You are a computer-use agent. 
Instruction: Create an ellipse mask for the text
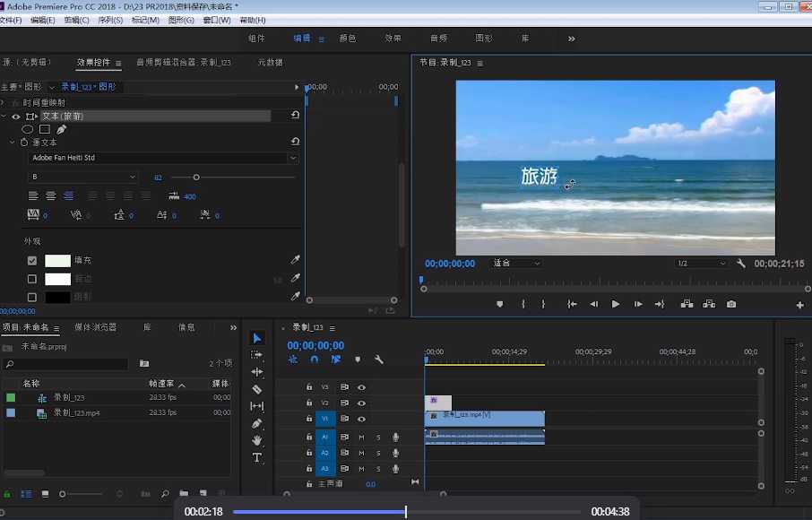coord(28,130)
